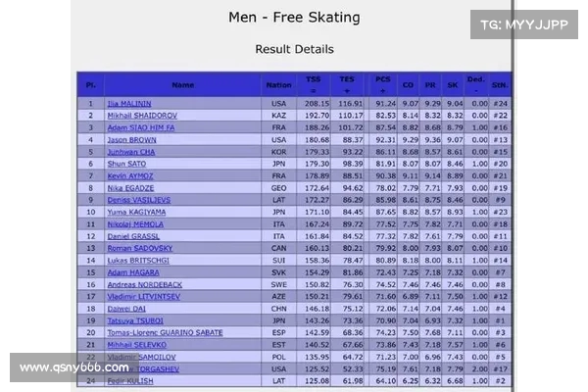Click Adam SIAO HIM FA link
Image resolution: width=588 pixels, height=392 pixels.
coord(141,127)
